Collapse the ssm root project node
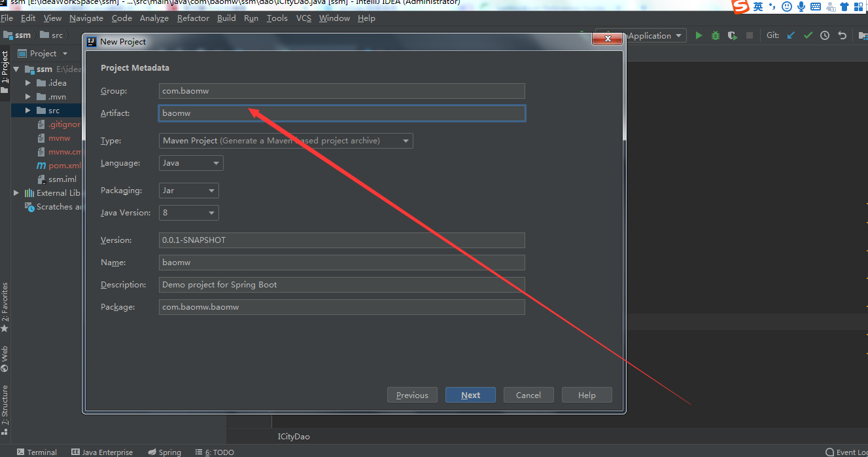868x457 pixels. [16, 69]
